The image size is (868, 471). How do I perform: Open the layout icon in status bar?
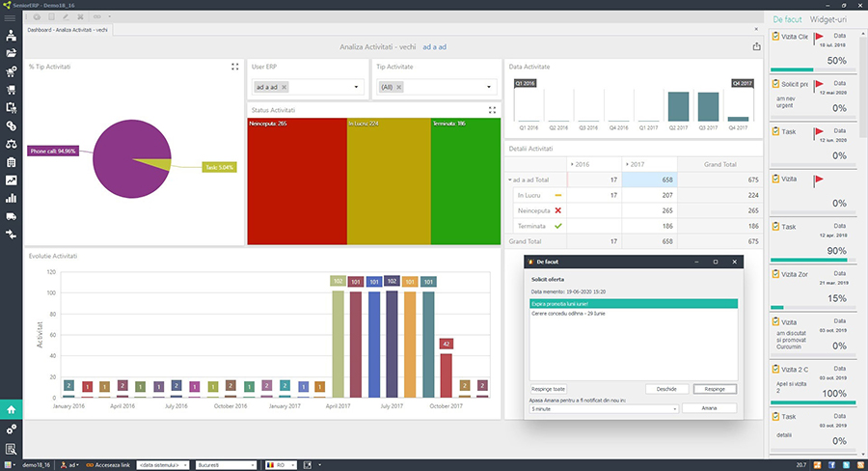(x=308, y=465)
